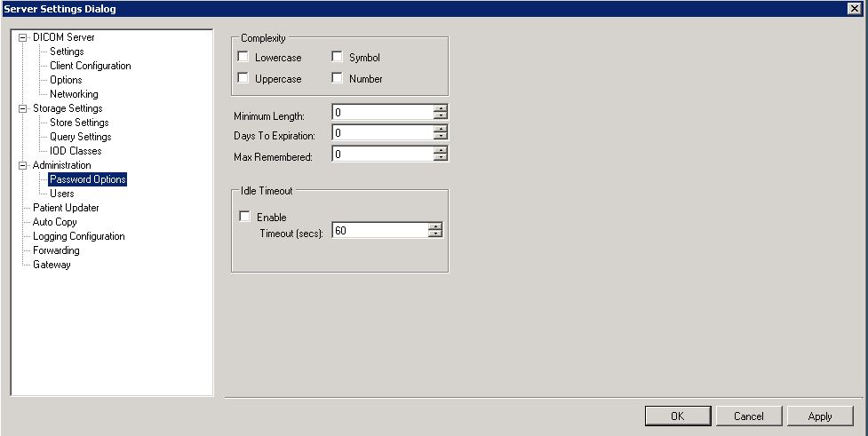Decrease Max Remembered with down arrow
Viewport: 868px width, 436px height.
click(x=441, y=157)
